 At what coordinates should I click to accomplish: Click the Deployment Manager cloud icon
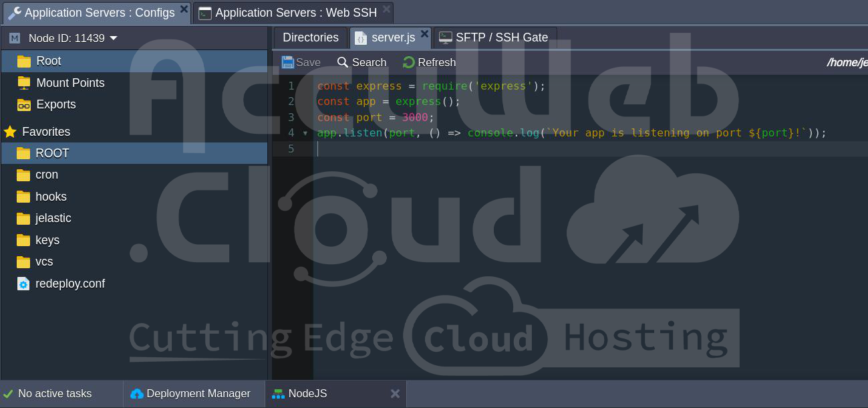pos(137,394)
